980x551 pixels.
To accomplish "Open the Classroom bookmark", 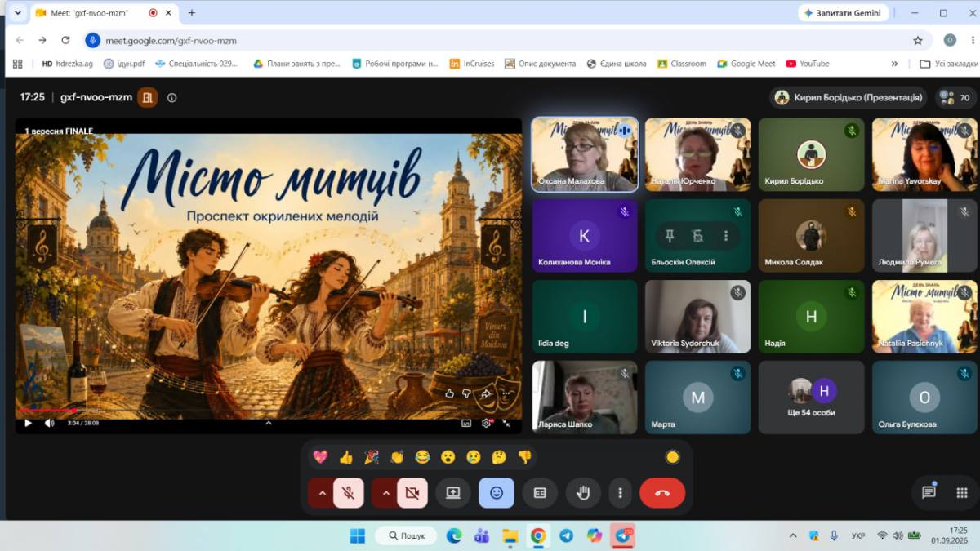I will click(x=682, y=64).
